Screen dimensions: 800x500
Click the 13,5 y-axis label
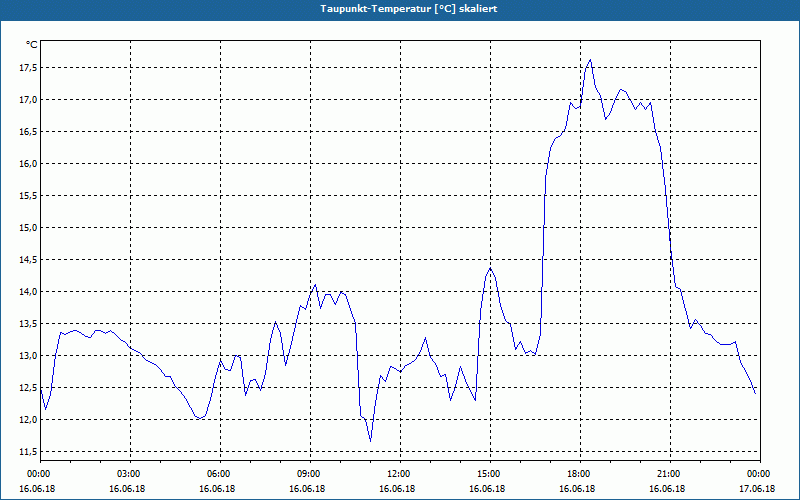[29, 323]
